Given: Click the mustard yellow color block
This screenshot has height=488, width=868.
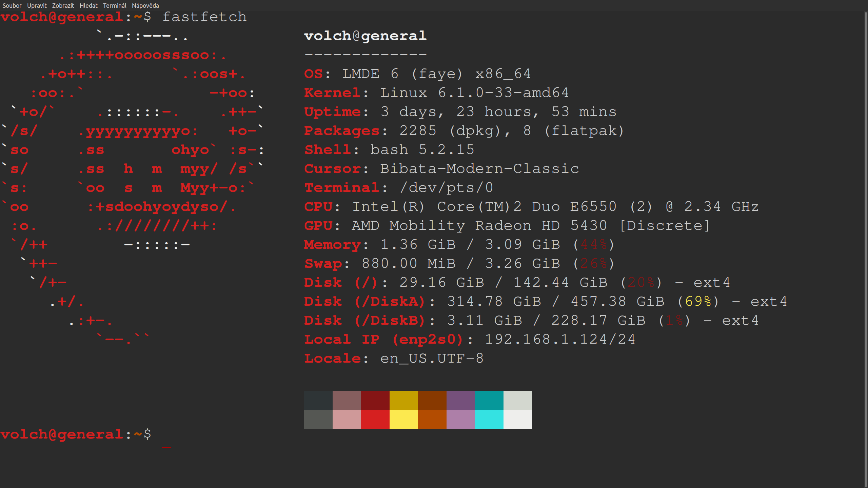Looking at the screenshot, I should point(403,401).
